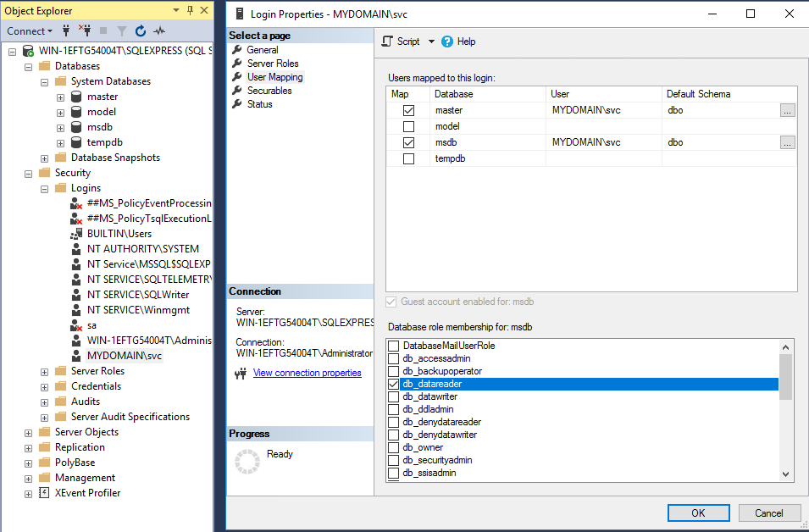Select the Management node in Object Explorer
The width and height of the screenshot is (809, 532).
coord(85,478)
